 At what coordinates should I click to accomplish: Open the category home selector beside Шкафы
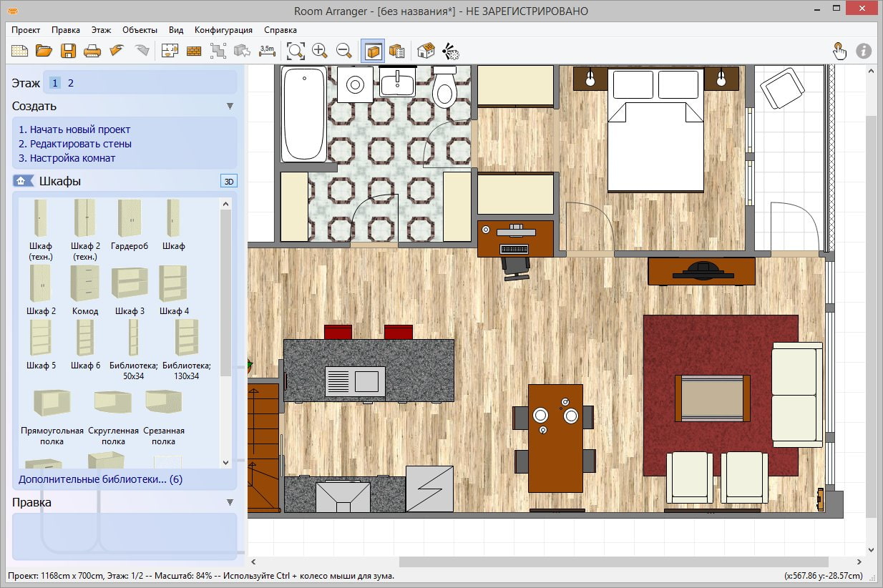click(x=23, y=181)
